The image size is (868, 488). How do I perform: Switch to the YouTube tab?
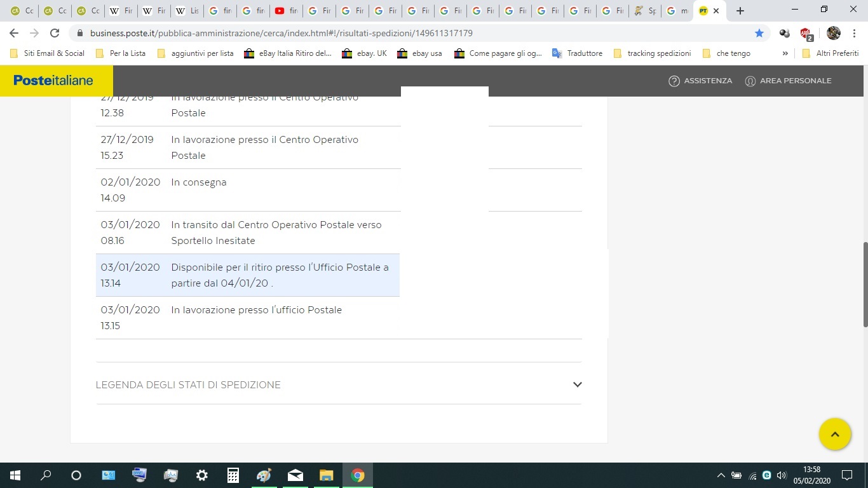click(286, 11)
